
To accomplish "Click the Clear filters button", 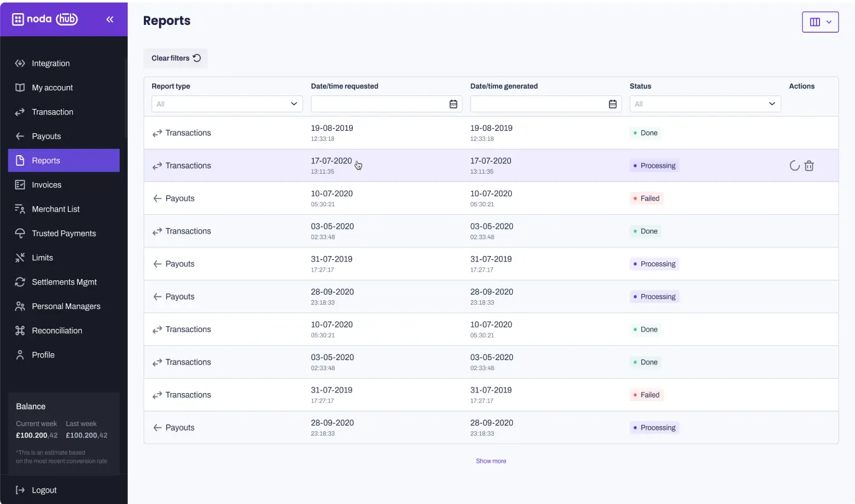I will tap(176, 58).
